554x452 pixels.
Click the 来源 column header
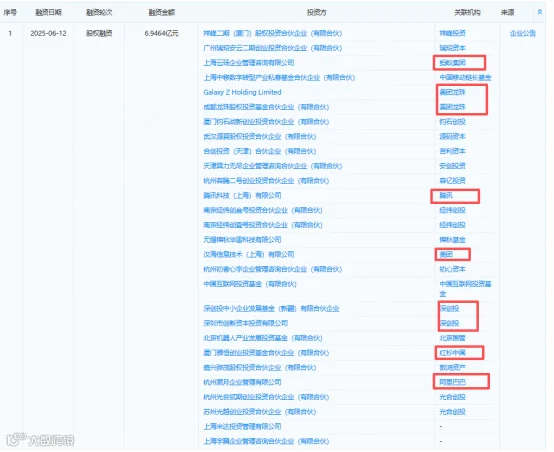point(507,12)
